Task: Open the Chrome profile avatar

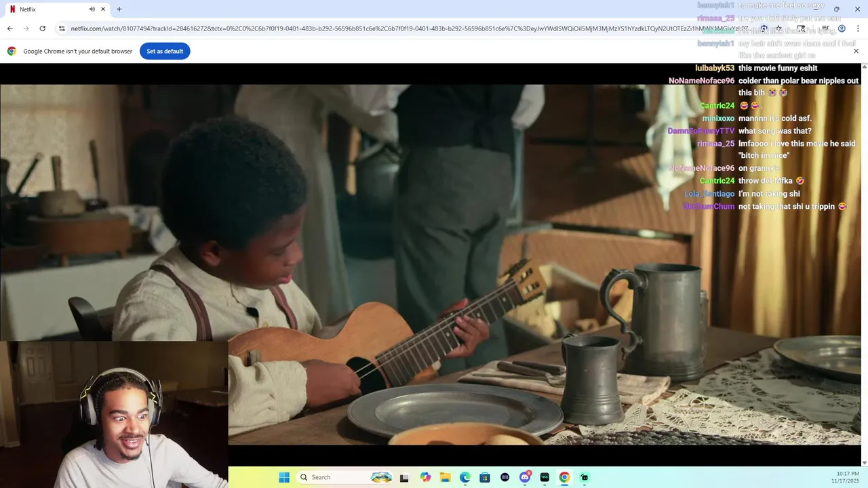Action: (842, 28)
